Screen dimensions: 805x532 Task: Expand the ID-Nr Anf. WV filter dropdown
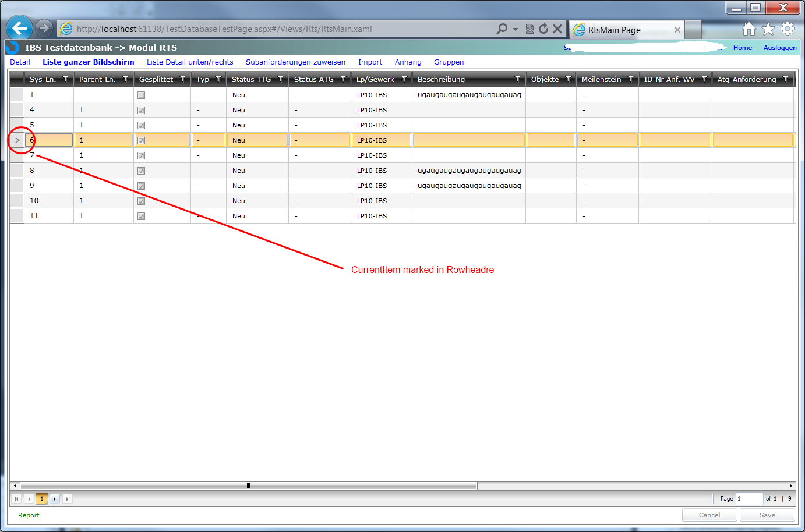pos(704,79)
